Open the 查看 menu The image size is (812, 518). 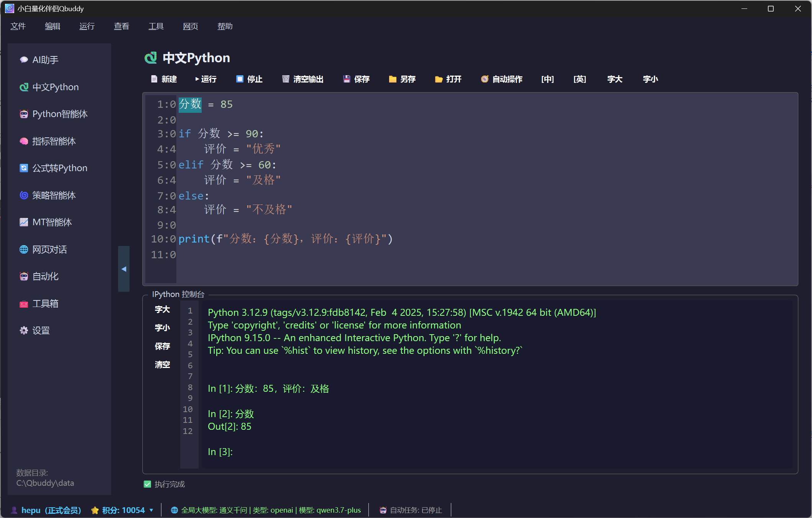point(122,26)
